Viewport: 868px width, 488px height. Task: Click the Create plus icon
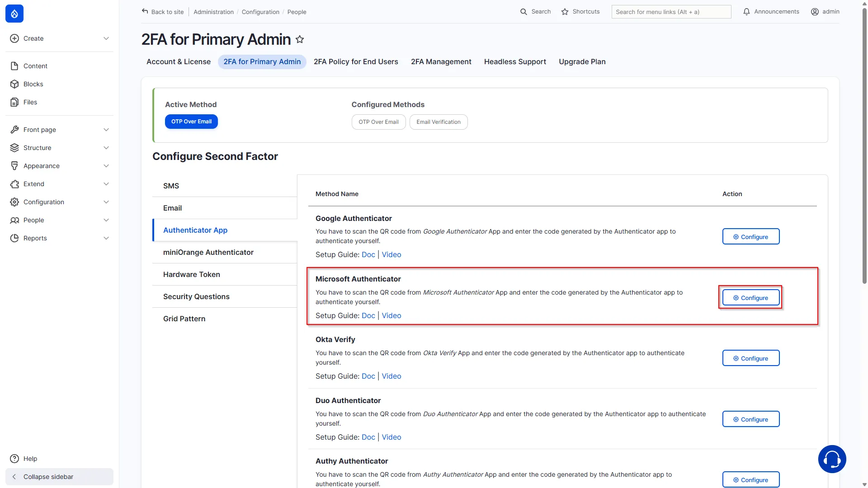14,38
